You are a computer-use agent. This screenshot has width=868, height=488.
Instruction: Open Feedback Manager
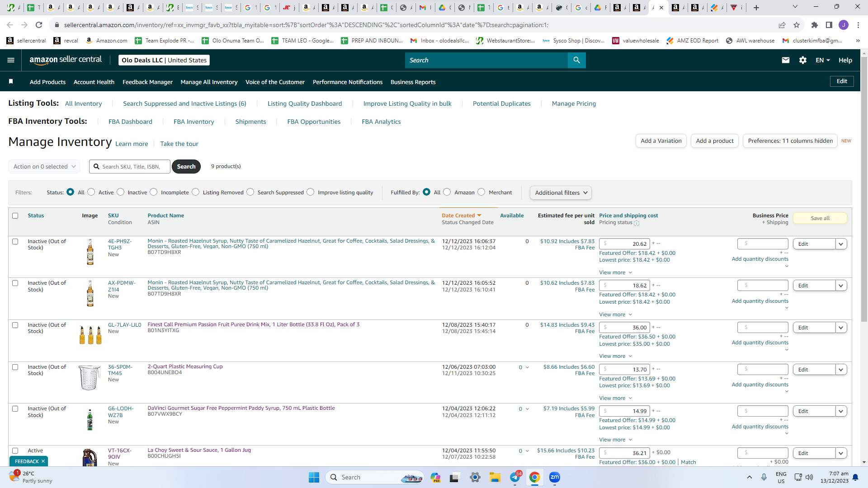point(147,82)
